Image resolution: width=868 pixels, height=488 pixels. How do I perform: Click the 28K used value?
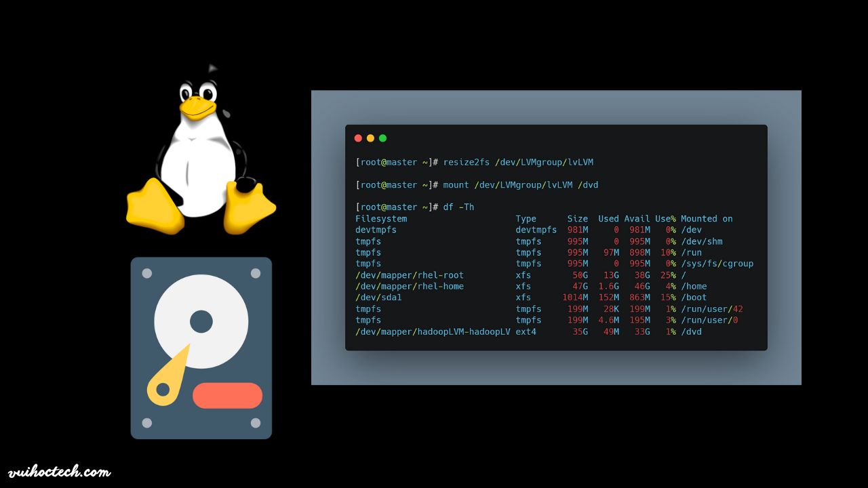coord(611,309)
